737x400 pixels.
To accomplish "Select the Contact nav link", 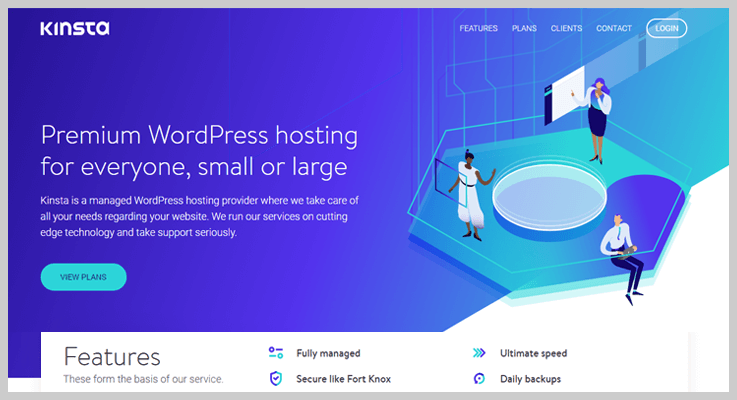I will point(614,29).
